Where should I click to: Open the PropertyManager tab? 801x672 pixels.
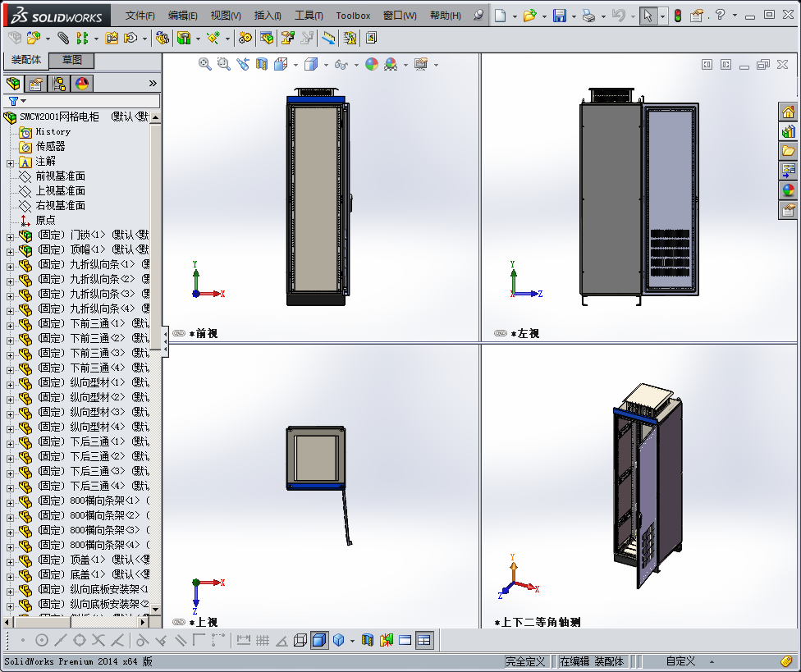click(x=36, y=83)
